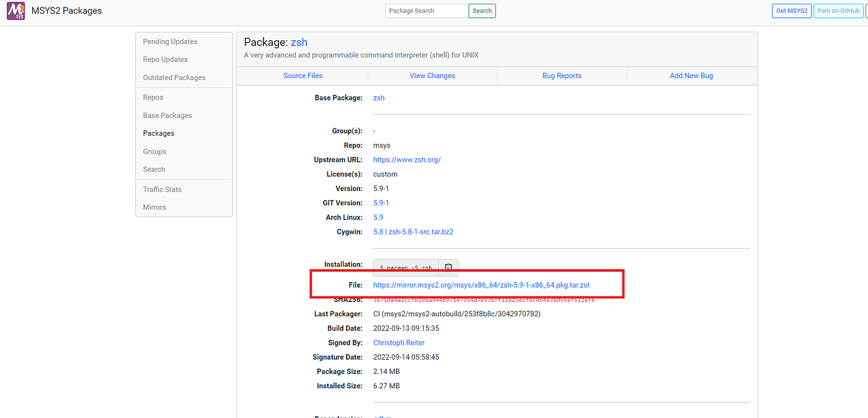Open Arch Linux 5.9 link
This screenshot has width=868, height=418.
[378, 218]
